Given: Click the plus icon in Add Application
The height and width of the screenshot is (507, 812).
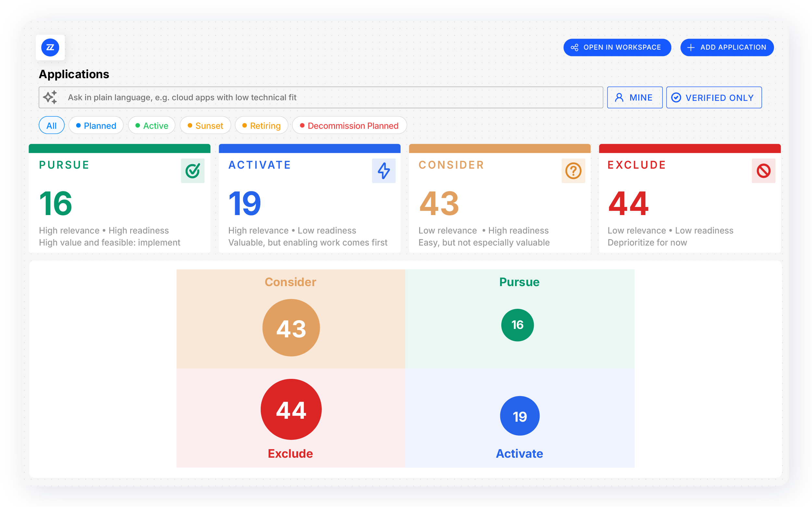Looking at the screenshot, I should coord(691,48).
